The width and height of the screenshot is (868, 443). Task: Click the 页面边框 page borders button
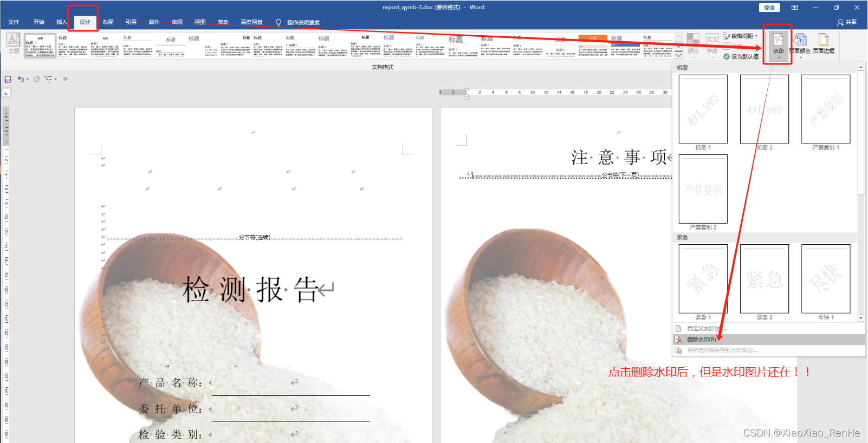824,43
